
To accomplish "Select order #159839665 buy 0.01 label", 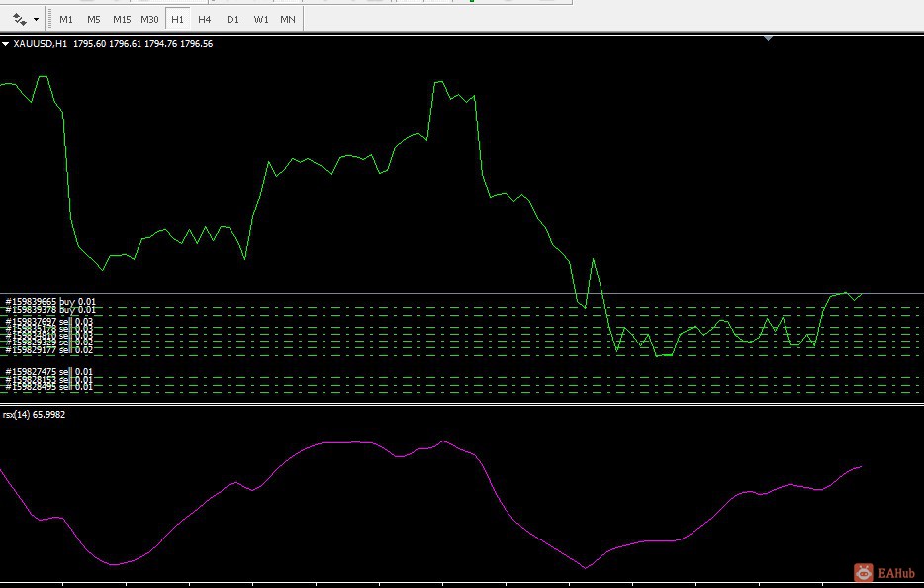I will pyautogui.click(x=50, y=301).
